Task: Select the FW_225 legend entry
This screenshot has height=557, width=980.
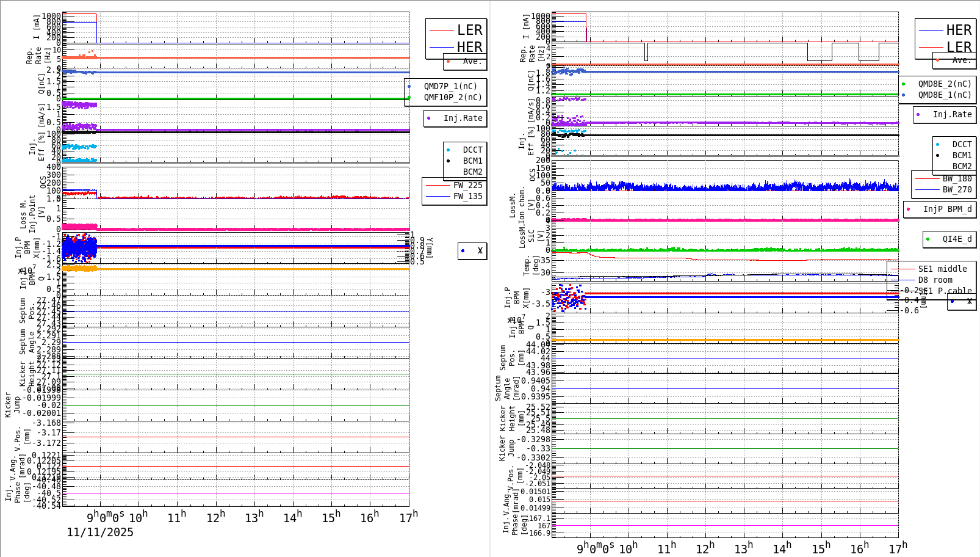Action: (467, 185)
